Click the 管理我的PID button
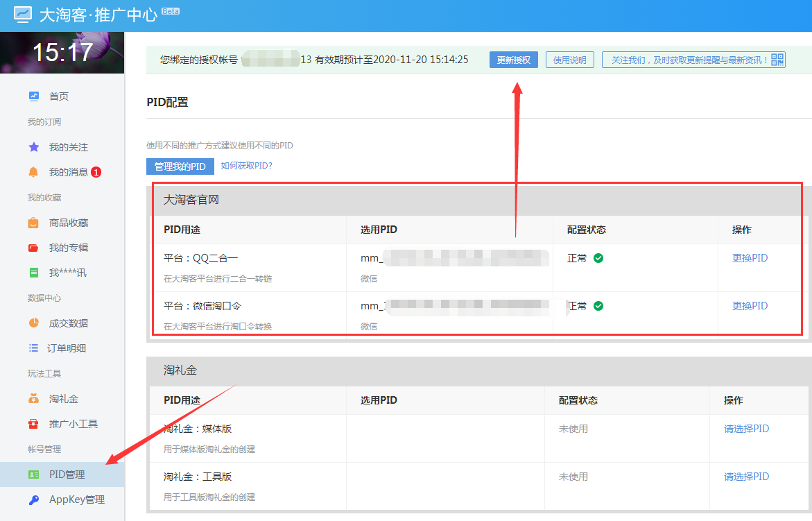Viewport: 812px width, 521px height. [x=180, y=166]
